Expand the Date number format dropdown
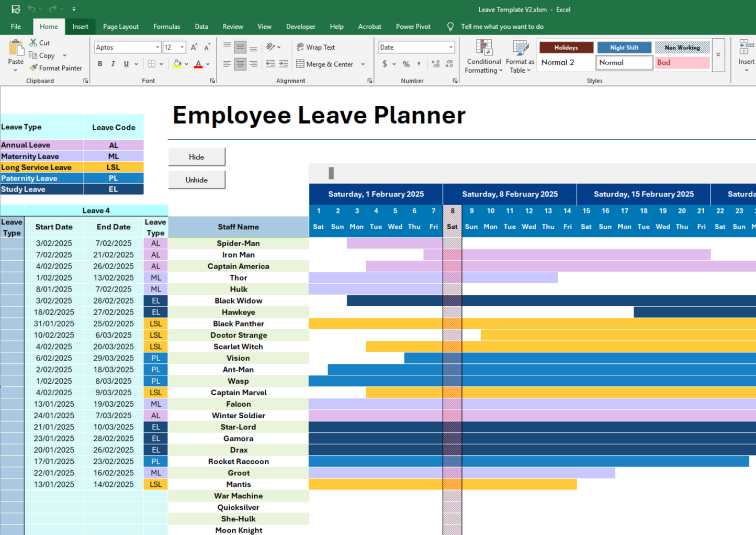Viewport: 756px width, 535px height. coord(450,47)
